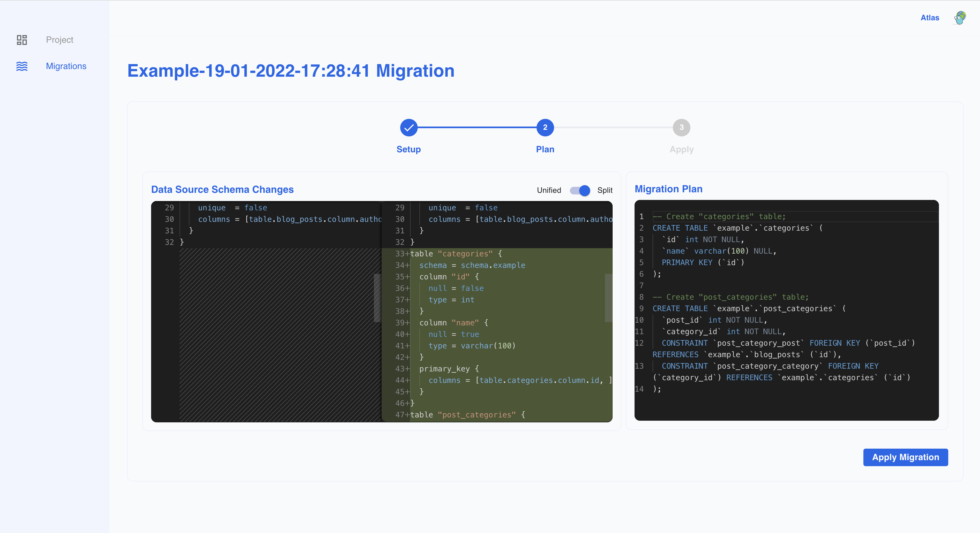This screenshot has height=533, width=980.
Task: Click CREATE TABLE `example`.`categories` line
Action: coord(737,228)
